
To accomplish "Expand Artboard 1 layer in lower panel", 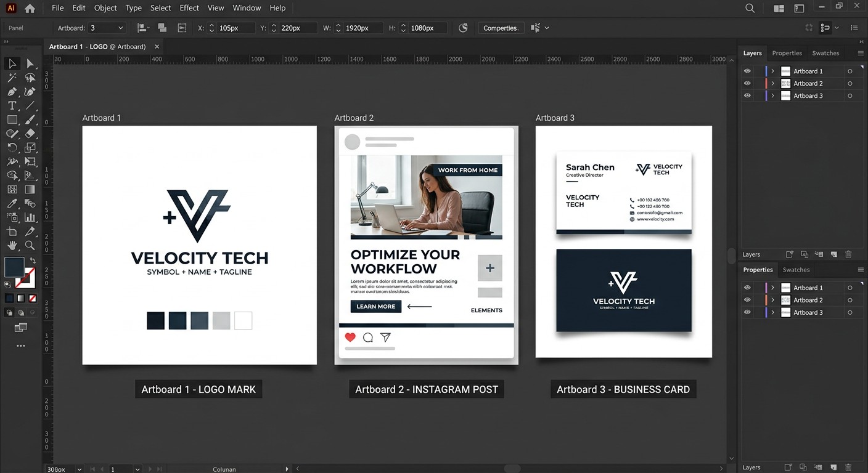I will 772,288.
